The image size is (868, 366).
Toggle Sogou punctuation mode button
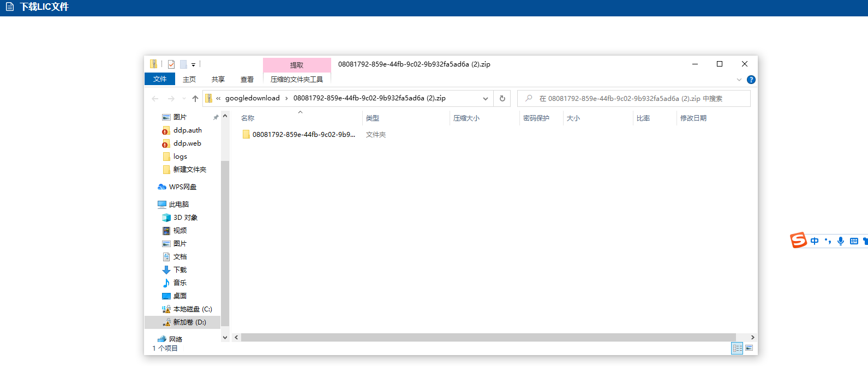[828, 241]
